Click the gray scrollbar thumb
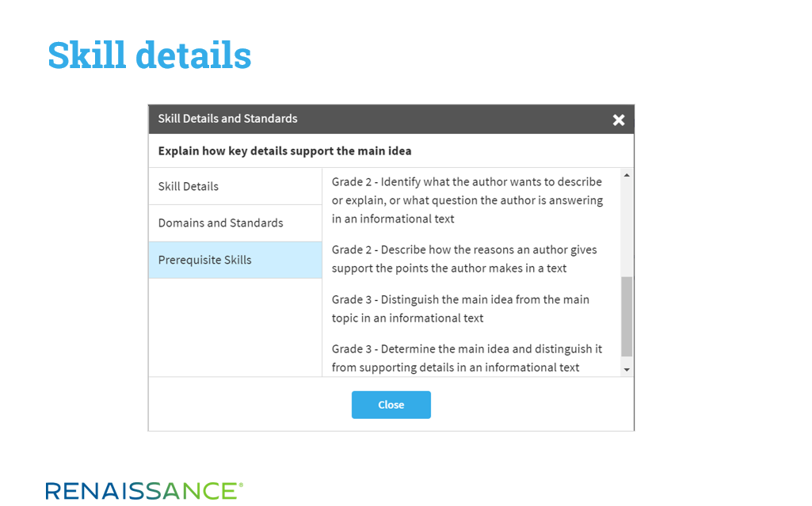This screenshot has height=506, width=812. pyautogui.click(x=627, y=317)
